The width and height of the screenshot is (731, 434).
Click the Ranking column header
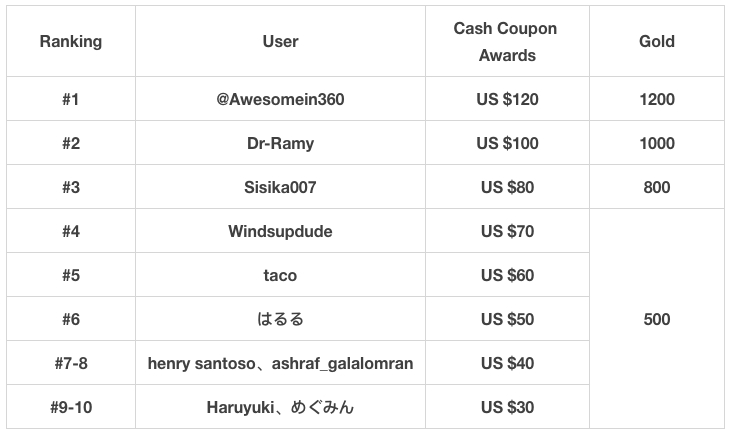71,41
